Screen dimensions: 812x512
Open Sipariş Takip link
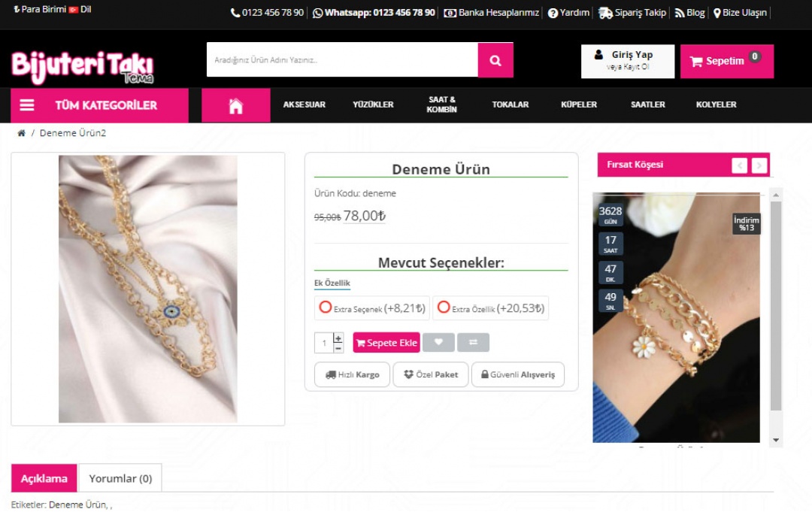[632, 13]
